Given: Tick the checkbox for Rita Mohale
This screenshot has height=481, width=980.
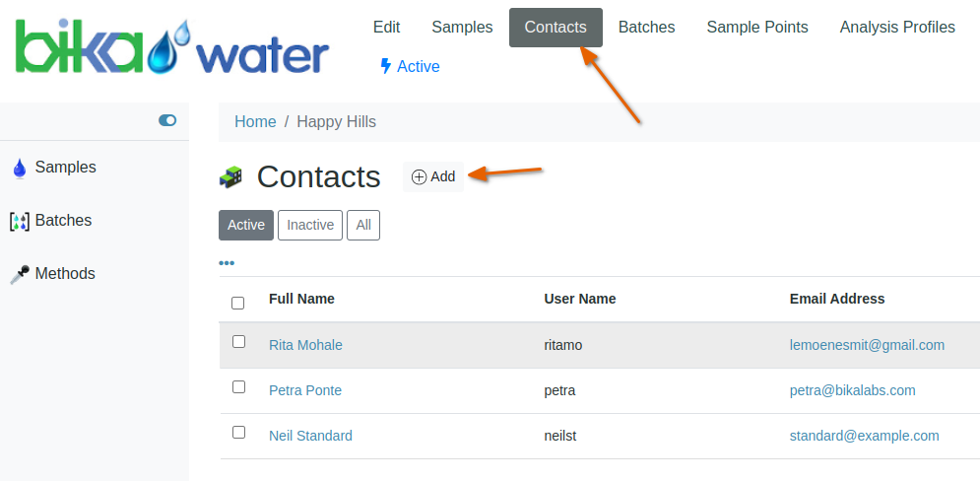Looking at the screenshot, I should coord(238,342).
